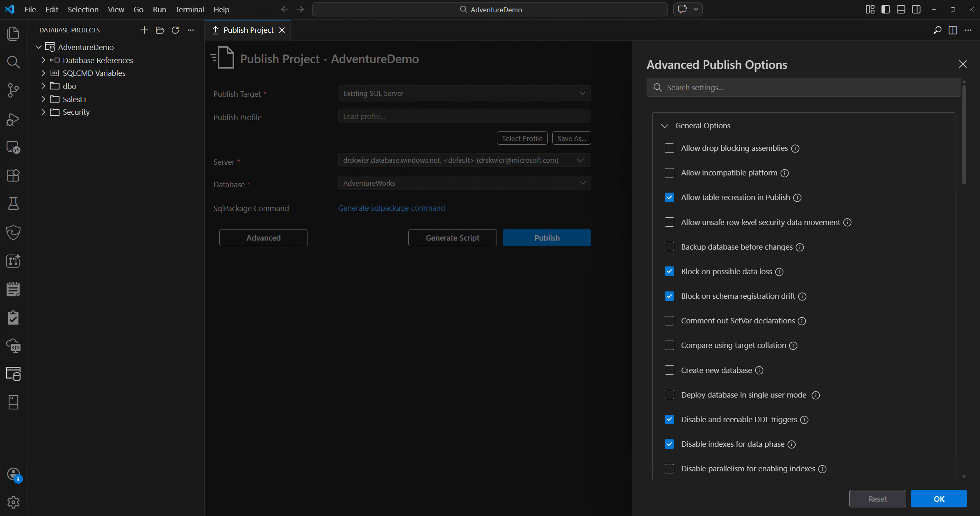Enable Allow incompatible platform
The image size is (980, 516).
tap(669, 173)
